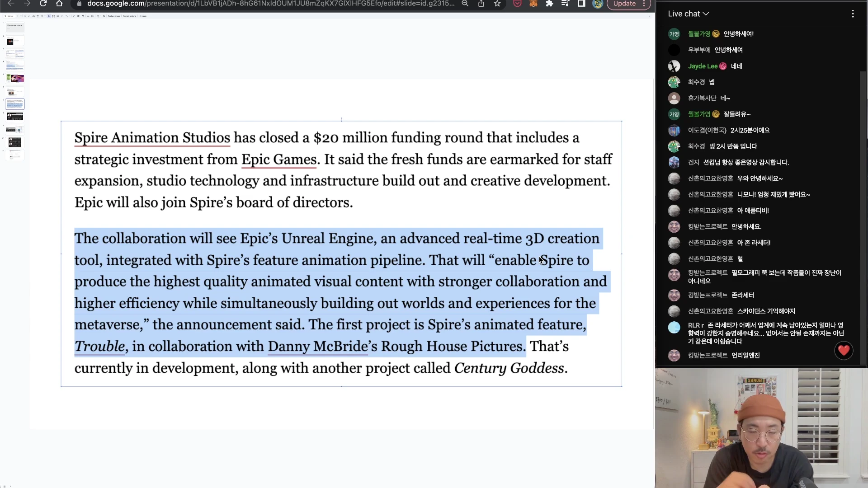
Task: Select slide 1 thumbnail in filmstrip
Action: (x=15, y=27)
